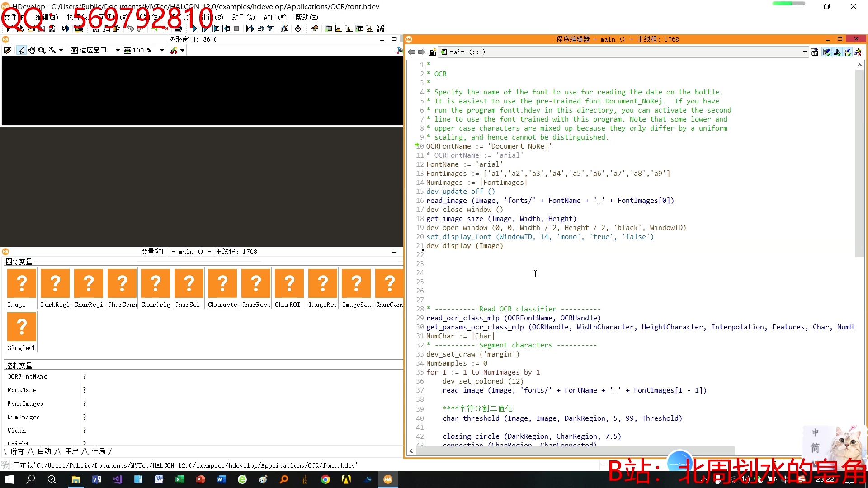
Task: Open the 助手(A) menu
Action: click(x=243, y=17)
